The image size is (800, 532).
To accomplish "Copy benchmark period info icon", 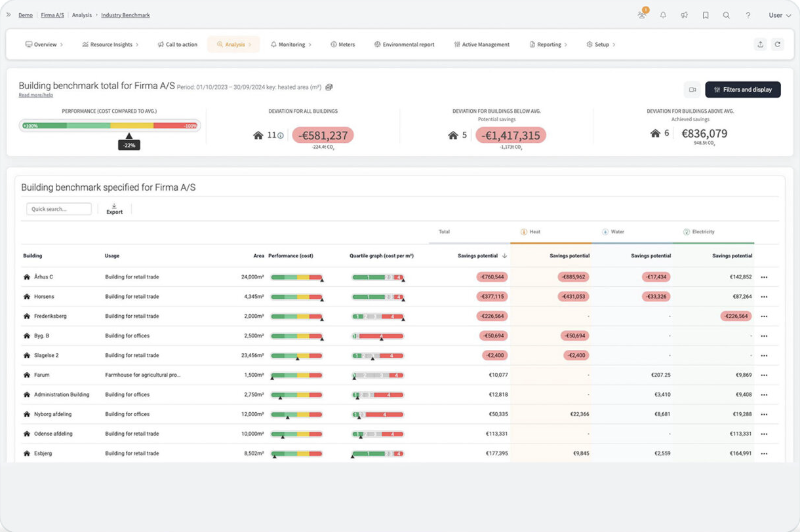I will click(x=329, y=87).
